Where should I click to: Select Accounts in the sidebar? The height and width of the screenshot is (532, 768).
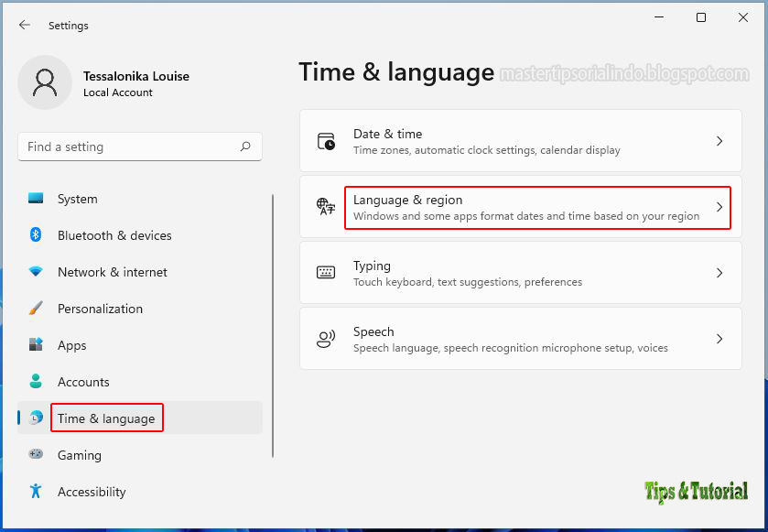(x=84, y=382)
